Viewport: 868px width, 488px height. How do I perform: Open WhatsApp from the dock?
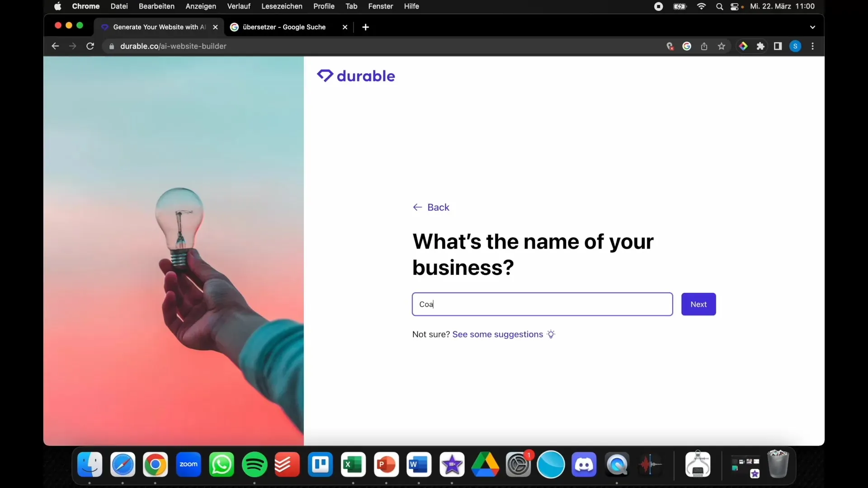tap(222, 465)
